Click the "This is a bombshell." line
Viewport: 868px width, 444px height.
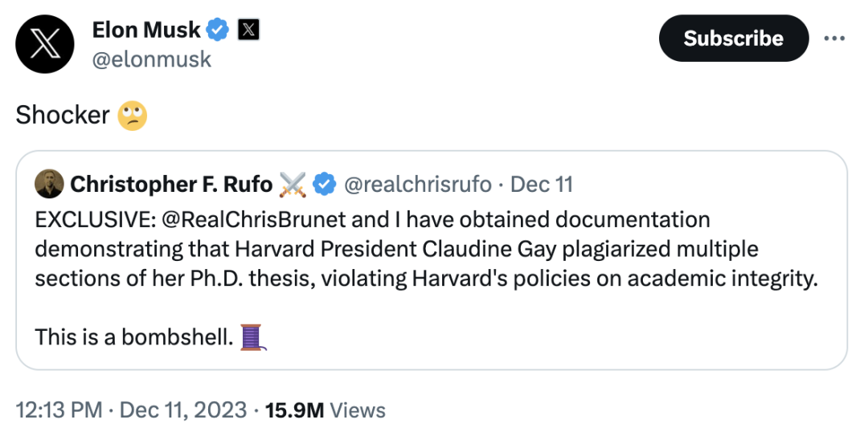pos(134,336)
